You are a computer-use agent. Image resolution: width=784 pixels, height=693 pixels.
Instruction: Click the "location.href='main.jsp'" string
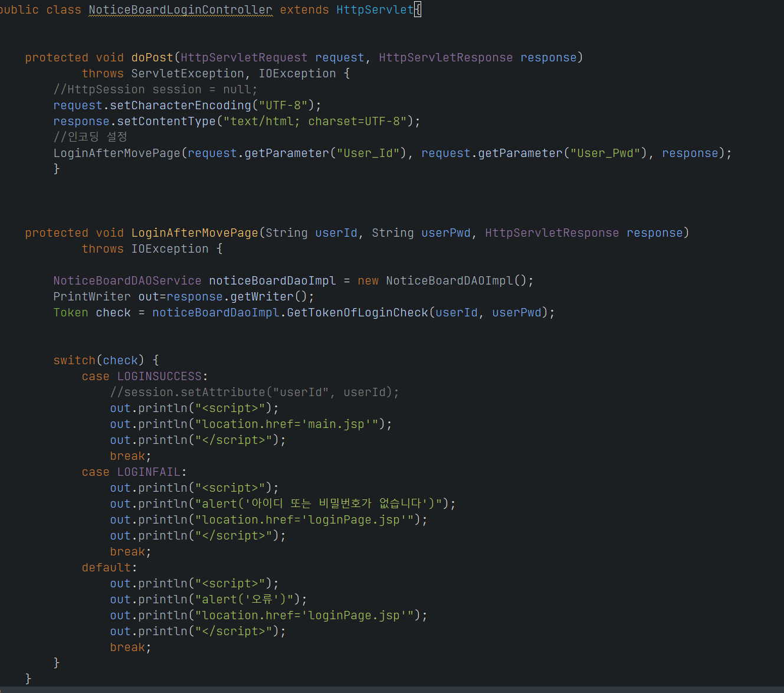point(287,424)
